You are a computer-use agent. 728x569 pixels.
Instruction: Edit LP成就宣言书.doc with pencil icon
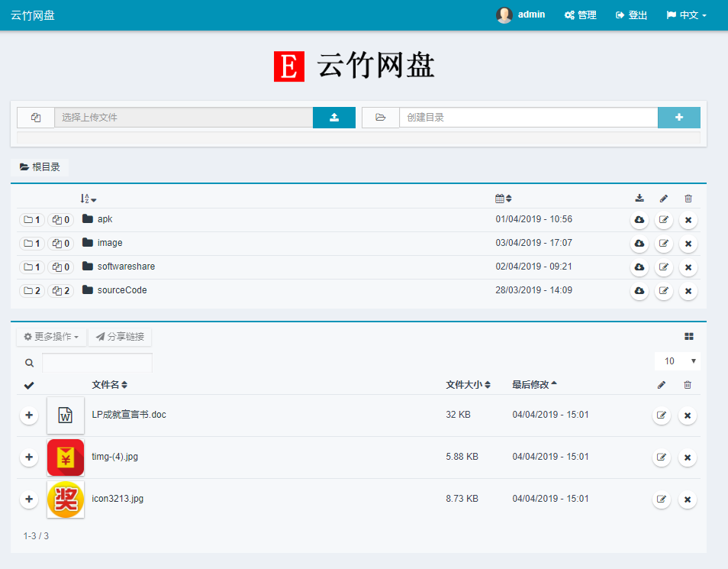point(661,415)
